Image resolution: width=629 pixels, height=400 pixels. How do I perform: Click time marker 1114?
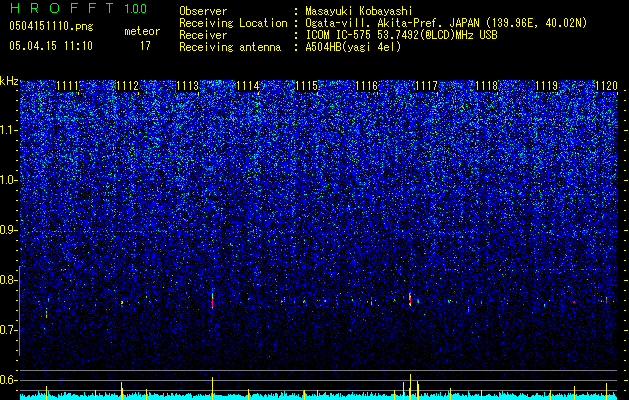pyautogui.click(x=248, y=86)
